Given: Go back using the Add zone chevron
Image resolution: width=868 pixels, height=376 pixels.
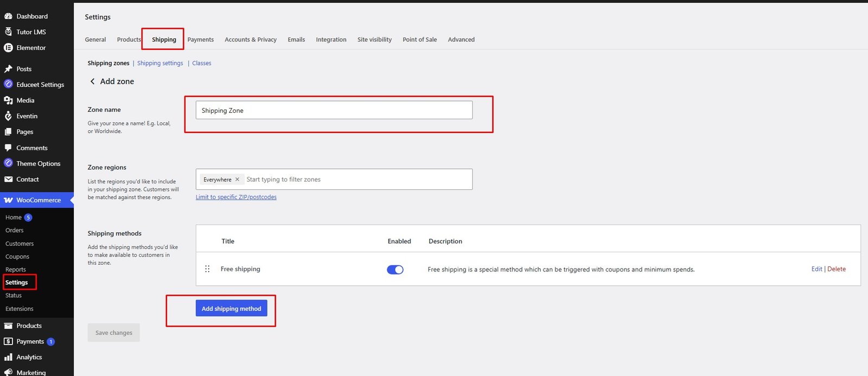Looking at the screenshot, I should click(92, 81).
